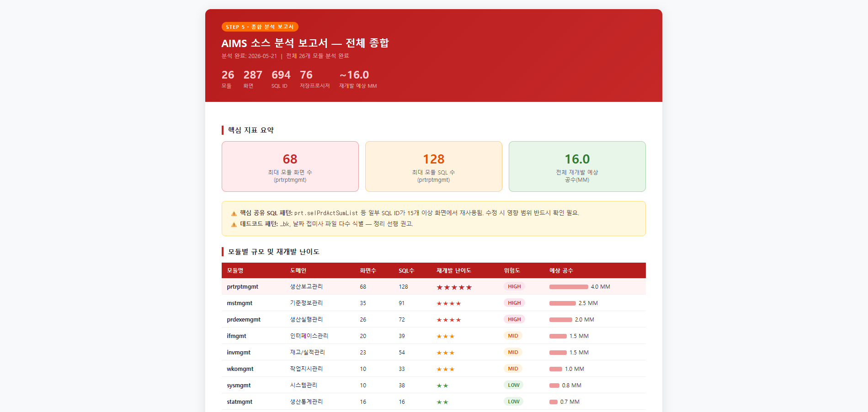The width and height of the screenshot is (868, 412).
Task: Click the MID badge in wkomgmt row
Action: [513, 369]
